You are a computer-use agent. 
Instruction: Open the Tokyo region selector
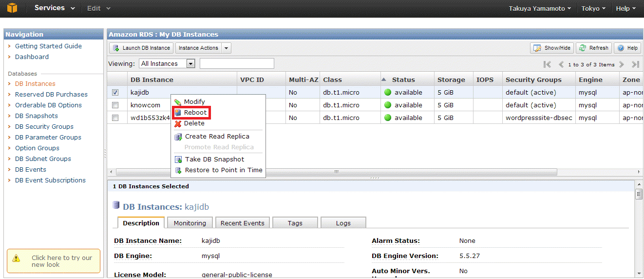(x=593, y=8)
